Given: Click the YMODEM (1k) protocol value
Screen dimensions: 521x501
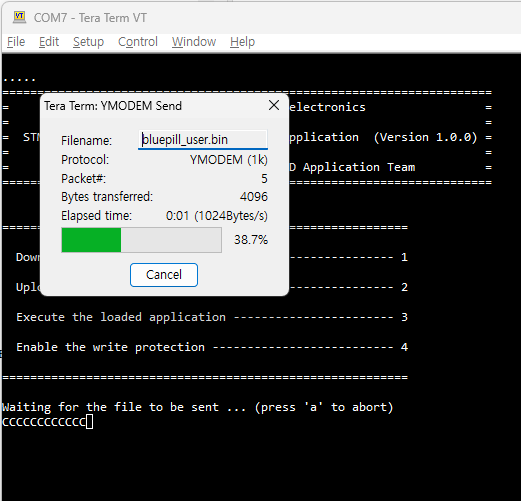Looking at the screenshot, I should tap(229, 160).
